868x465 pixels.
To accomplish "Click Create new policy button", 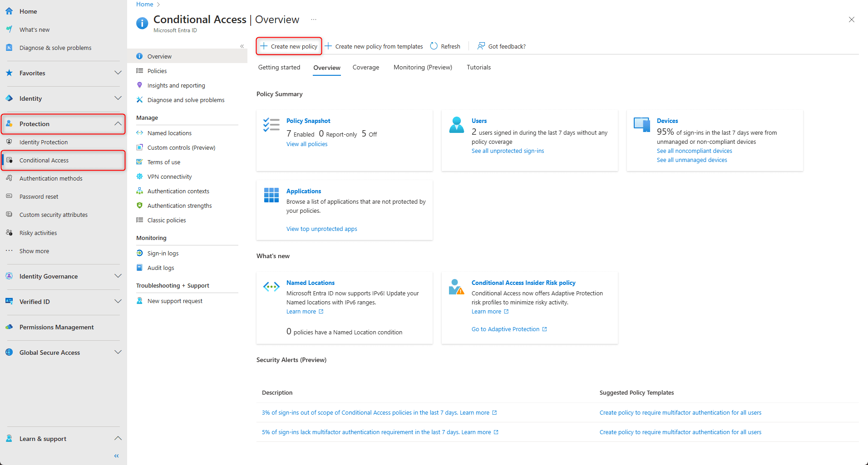I will click(289, 46).
